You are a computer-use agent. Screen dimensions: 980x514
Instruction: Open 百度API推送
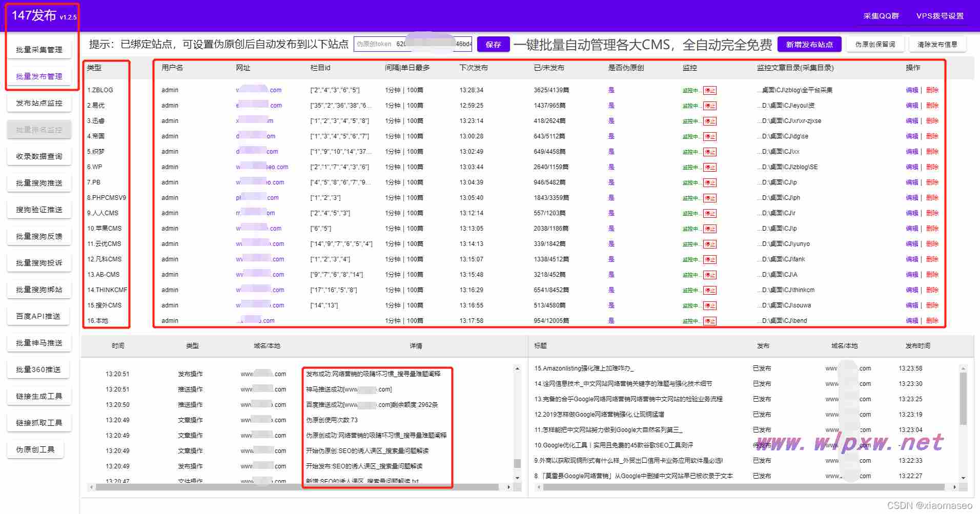[38, 316]
